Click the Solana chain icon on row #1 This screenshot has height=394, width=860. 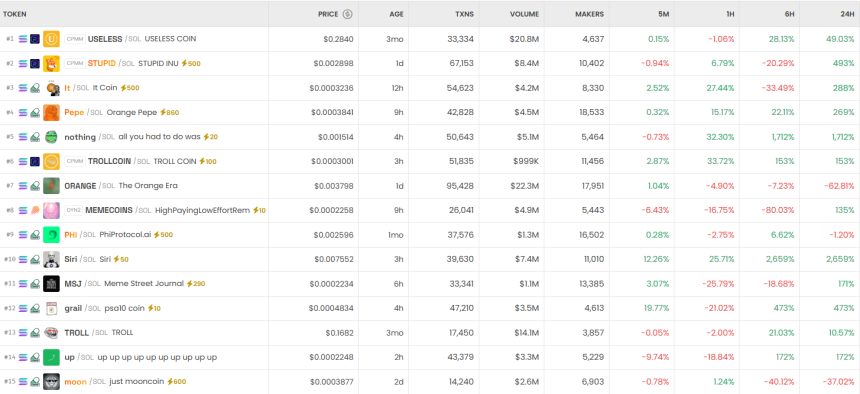[23, 39]
